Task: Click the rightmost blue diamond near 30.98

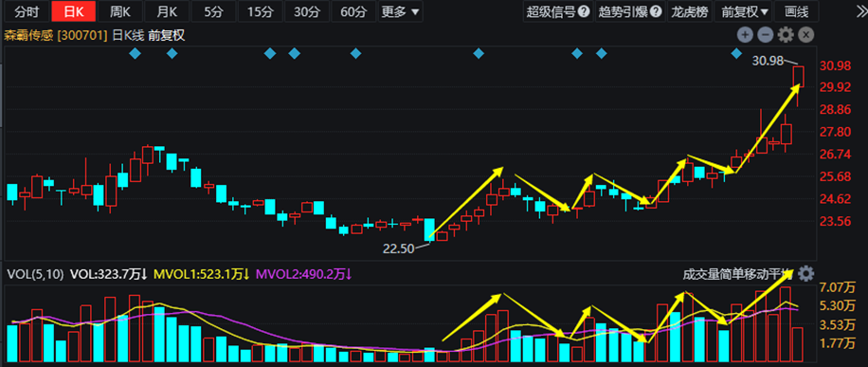Action: 737,54
